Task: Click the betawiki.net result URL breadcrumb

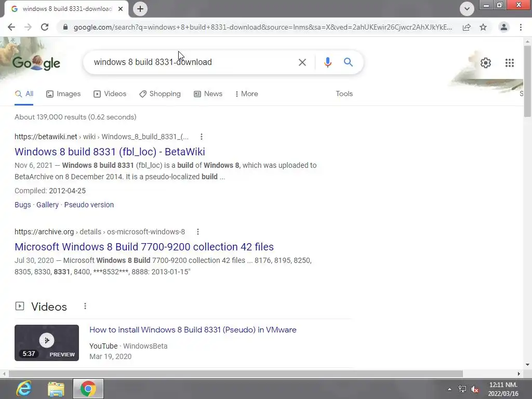Action: (101, 137)
